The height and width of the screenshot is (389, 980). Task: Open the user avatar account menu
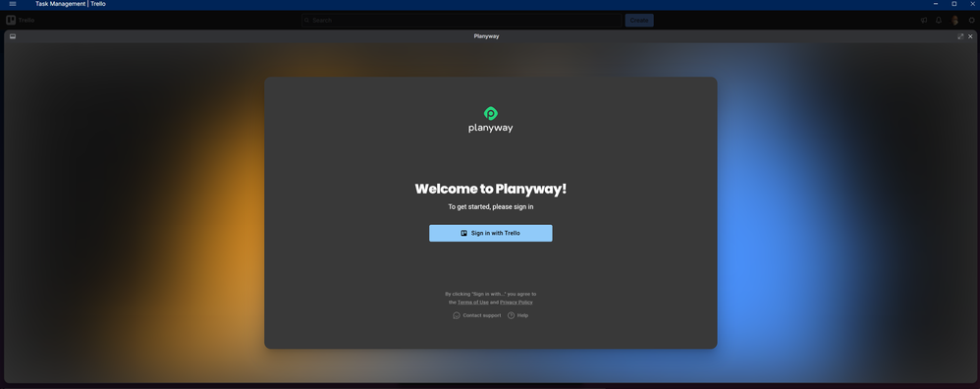click(x=955, y=20)
